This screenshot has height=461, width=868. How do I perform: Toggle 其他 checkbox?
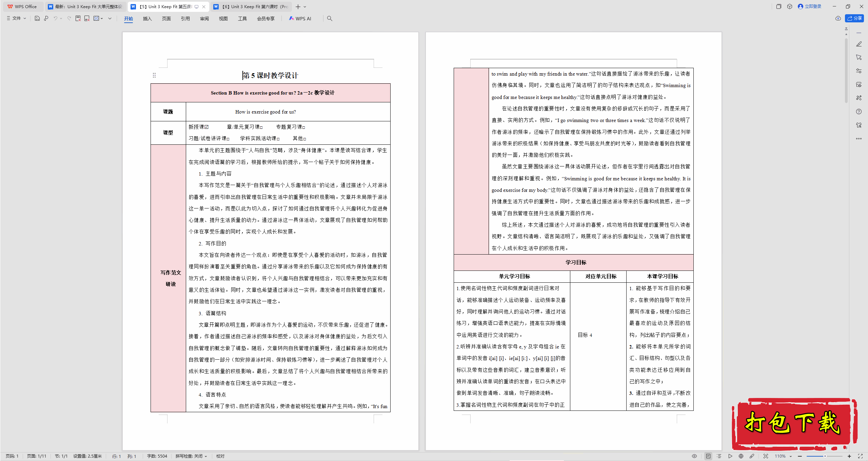coord(305,139)
